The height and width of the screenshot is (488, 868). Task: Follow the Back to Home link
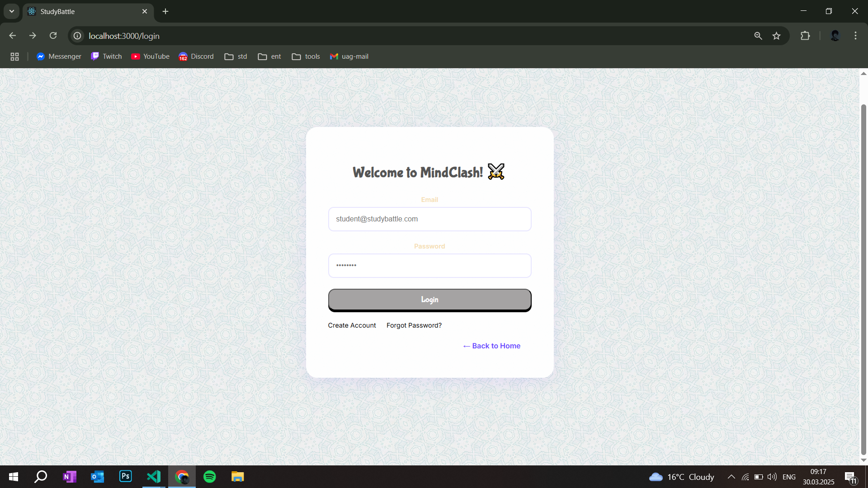pos(491,346)
